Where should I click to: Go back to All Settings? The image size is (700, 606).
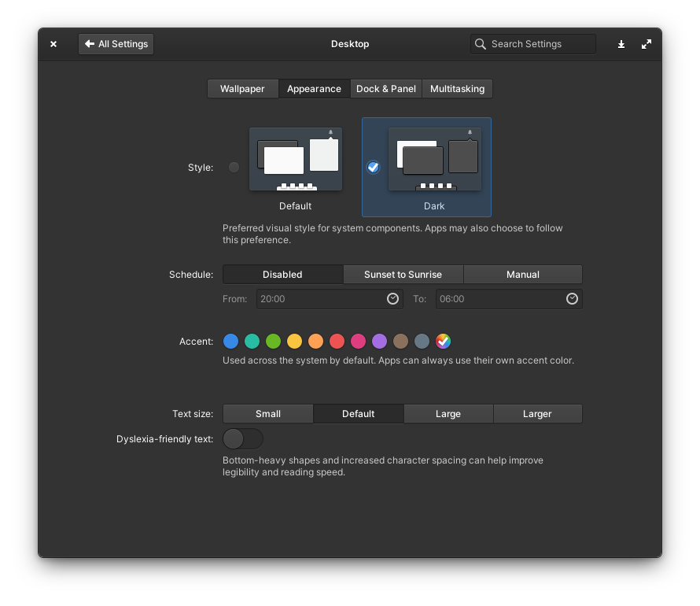(x=116, y=44)
